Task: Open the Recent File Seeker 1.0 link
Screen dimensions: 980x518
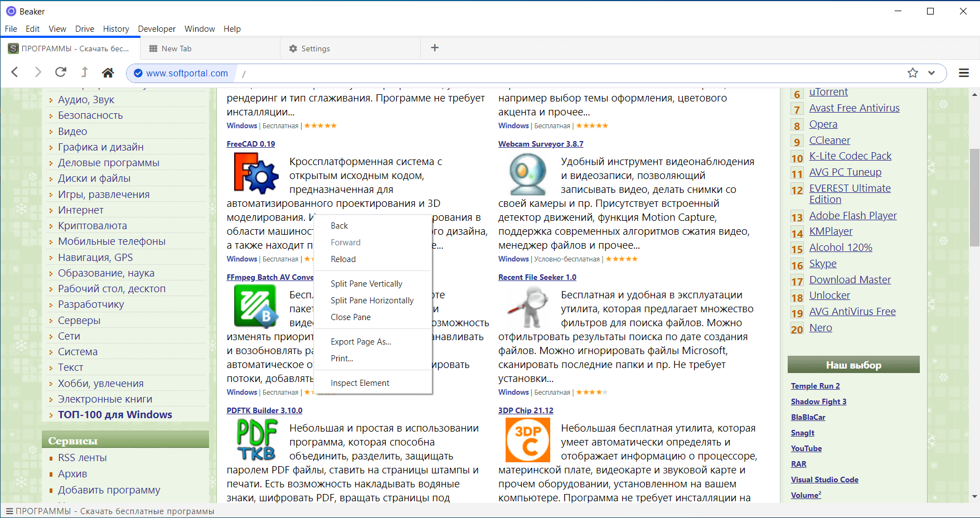Action: click(537, 277)
